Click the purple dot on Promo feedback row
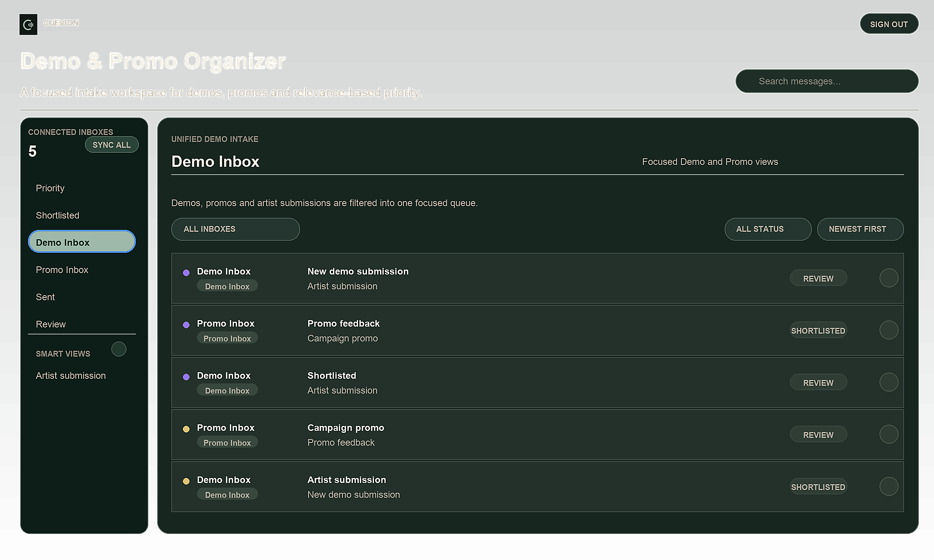Viewport: 934px width, 560px height. point(186,325)
